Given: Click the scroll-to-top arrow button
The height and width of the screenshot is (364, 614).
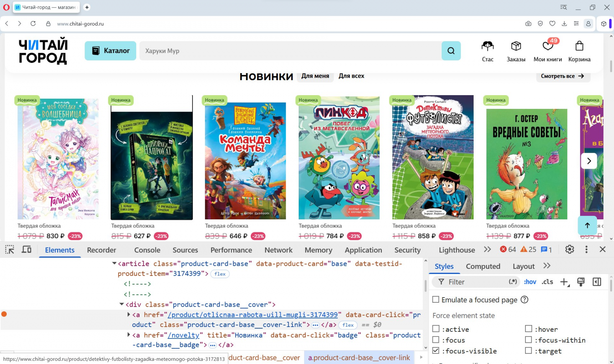Looking at the screenshot, I should tap(587, 225).
